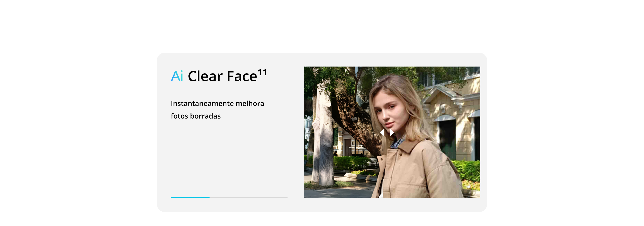644x226 pixels.
Task: Click the blue filled progress bar segment
Action: click(x=190, y=198)
